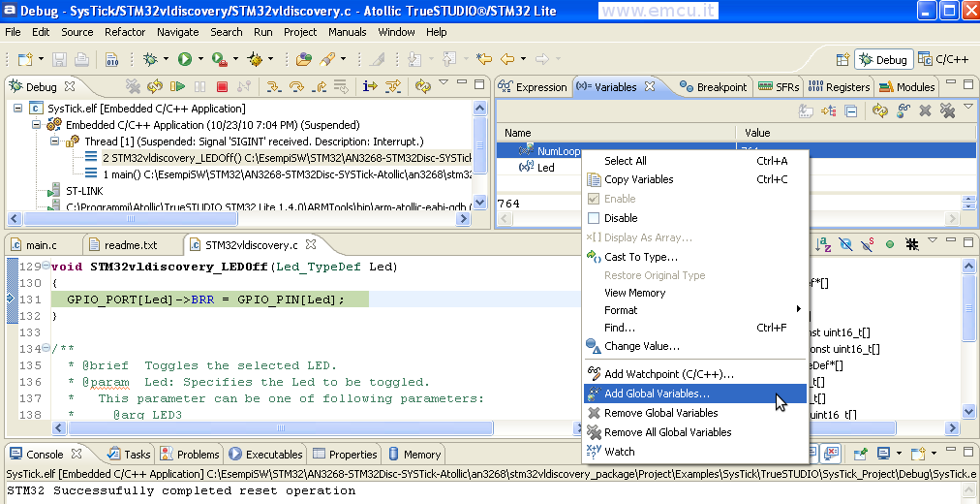Click the Step Over icon

(x=296, y=86)
